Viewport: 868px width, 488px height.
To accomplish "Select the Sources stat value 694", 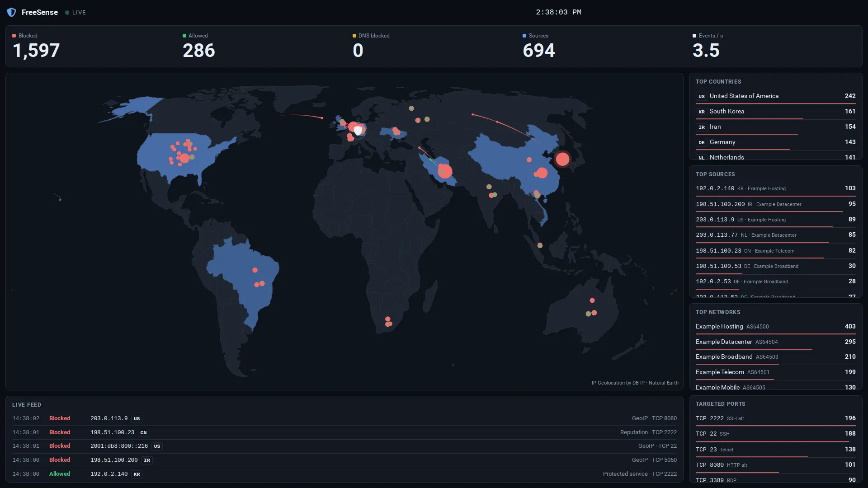I will [x=539, y=50].
